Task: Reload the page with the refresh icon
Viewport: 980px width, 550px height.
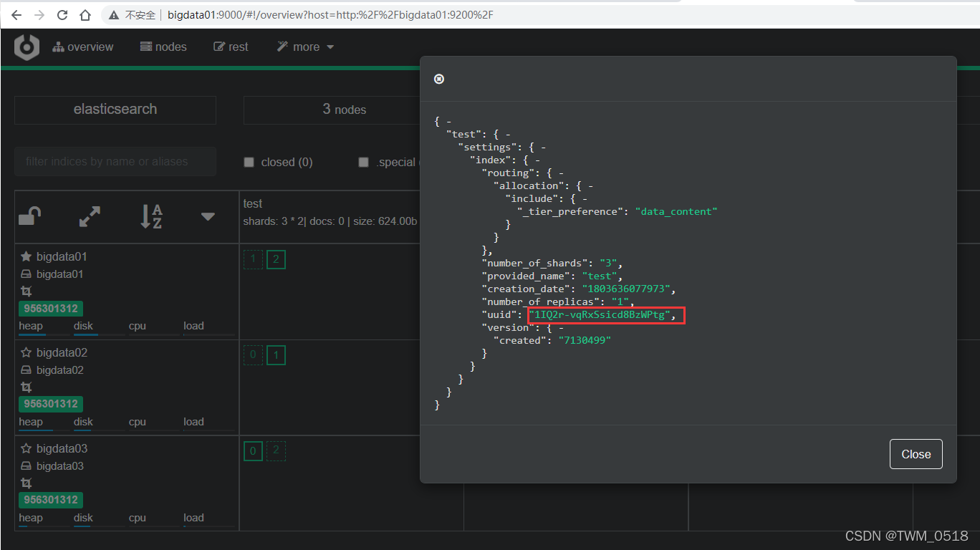Action: 62,15
